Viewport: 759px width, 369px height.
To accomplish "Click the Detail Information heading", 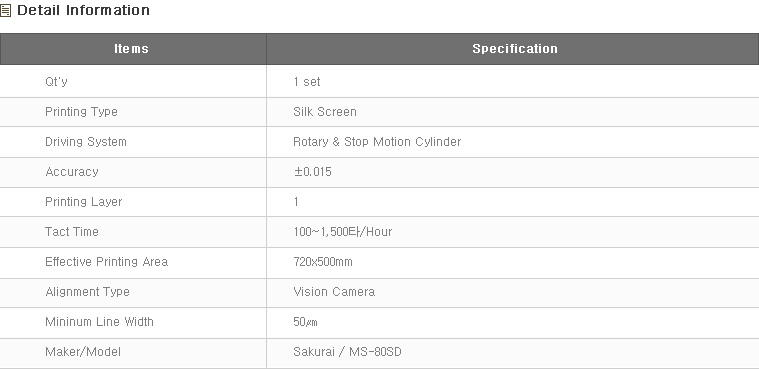I will [x=83, y=10].
